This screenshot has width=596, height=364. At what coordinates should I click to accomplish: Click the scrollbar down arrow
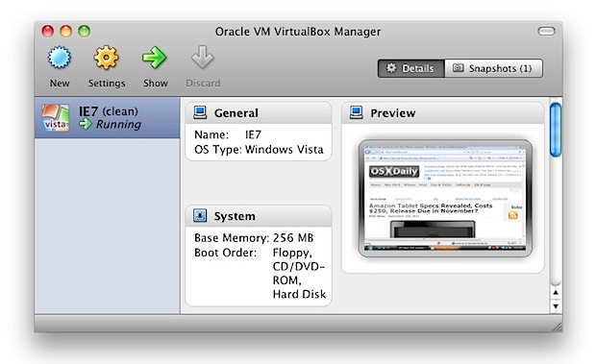click(x=556, y=306)
